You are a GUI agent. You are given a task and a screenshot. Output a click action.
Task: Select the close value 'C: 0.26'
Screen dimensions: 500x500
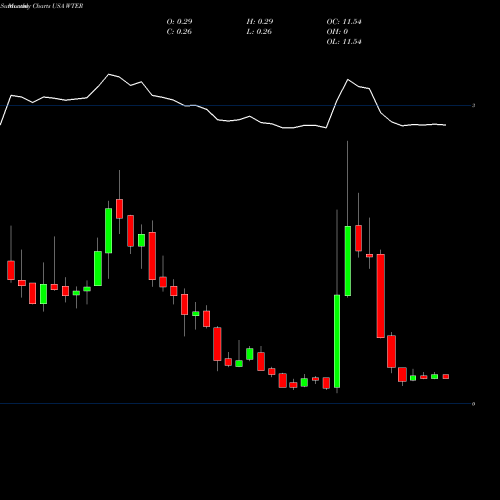coord(179,31)
